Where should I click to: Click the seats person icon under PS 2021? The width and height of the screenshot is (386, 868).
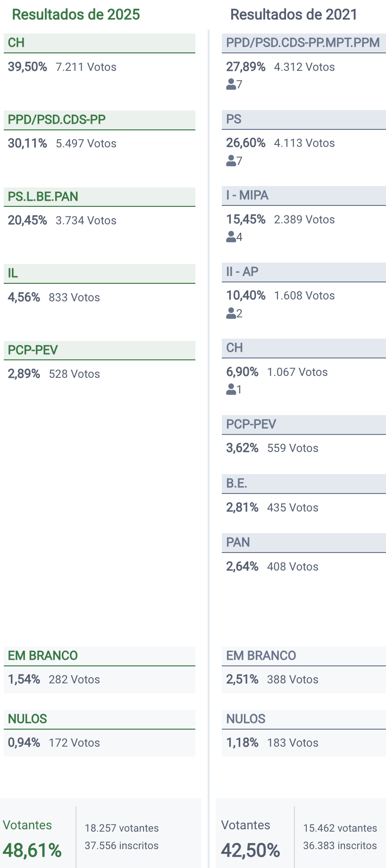tap(231, 161)
